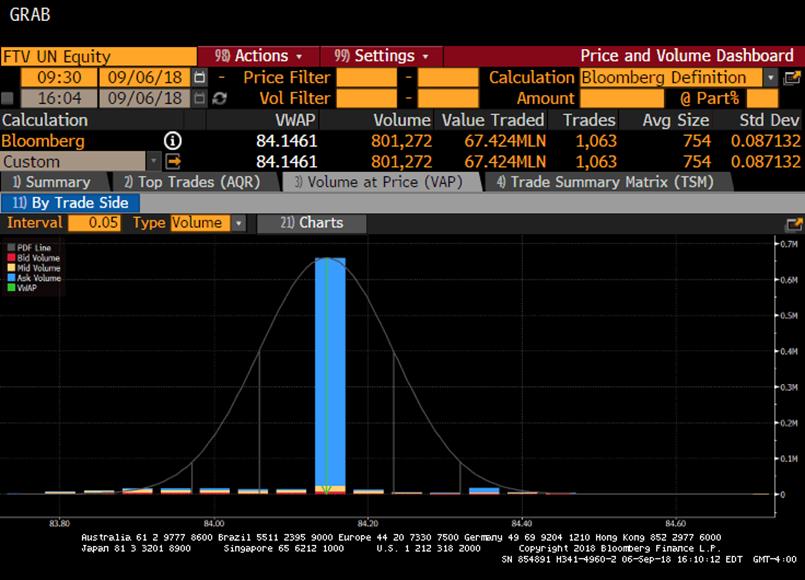Open the Settings menu
The height and width of the screenshot is (580, 805).
(381, 56)
